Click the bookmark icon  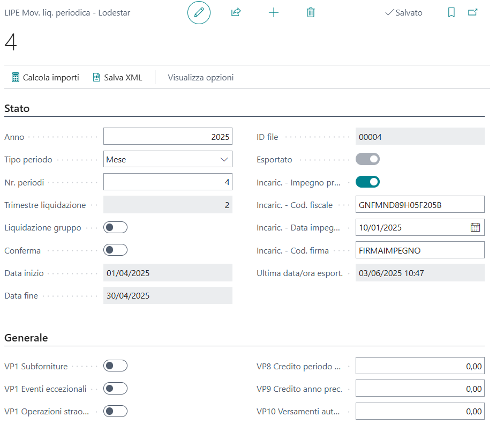click(451, 13)
